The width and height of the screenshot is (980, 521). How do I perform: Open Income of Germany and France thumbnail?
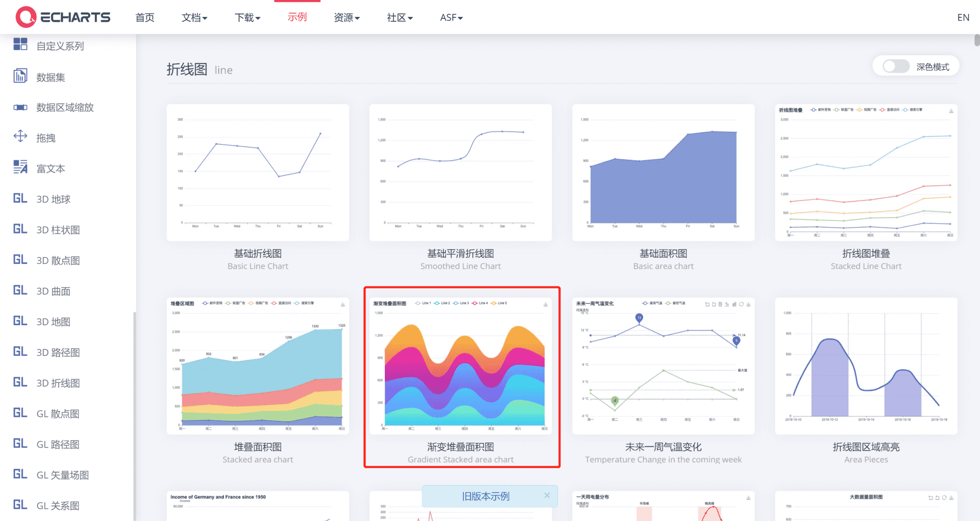(x=258, y=506)
